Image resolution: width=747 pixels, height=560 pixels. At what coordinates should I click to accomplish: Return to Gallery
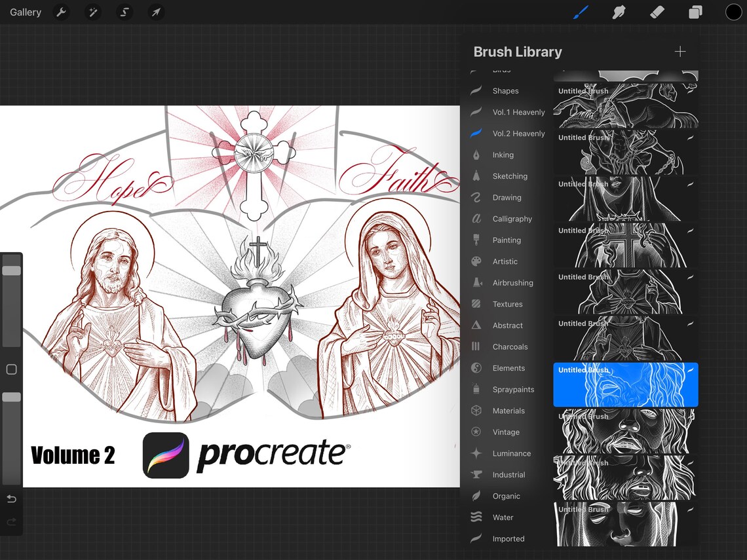(25, 12)
